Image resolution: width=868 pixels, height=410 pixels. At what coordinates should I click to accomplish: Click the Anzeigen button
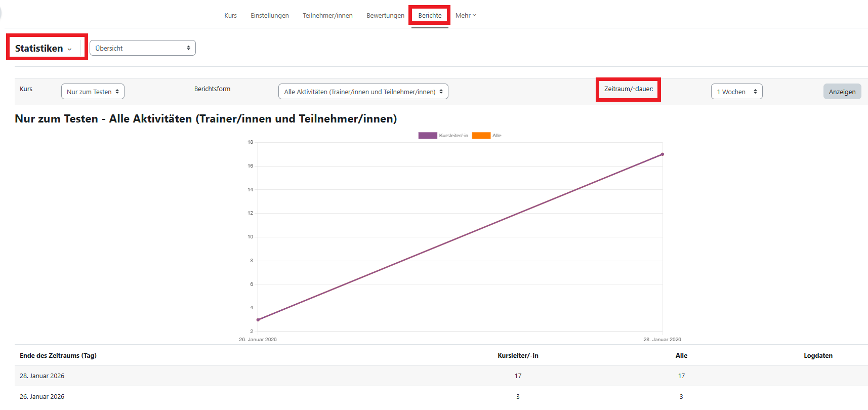(x=842, y=92)
